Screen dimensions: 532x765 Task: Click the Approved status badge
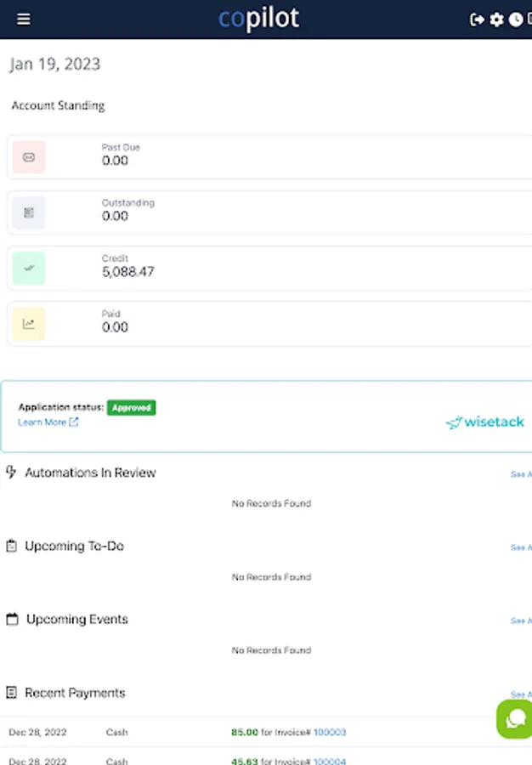tap(132, 407)
